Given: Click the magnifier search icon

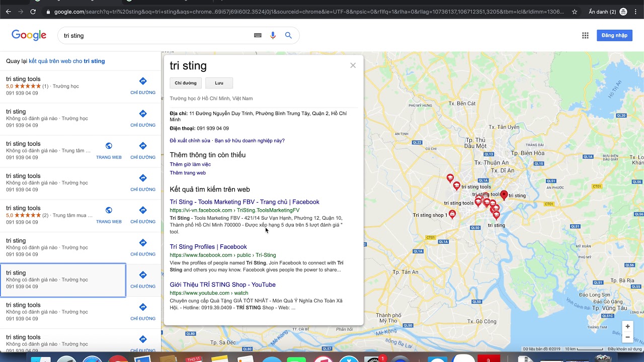Looking at the screenshot, I should click(x=288, y=35).
